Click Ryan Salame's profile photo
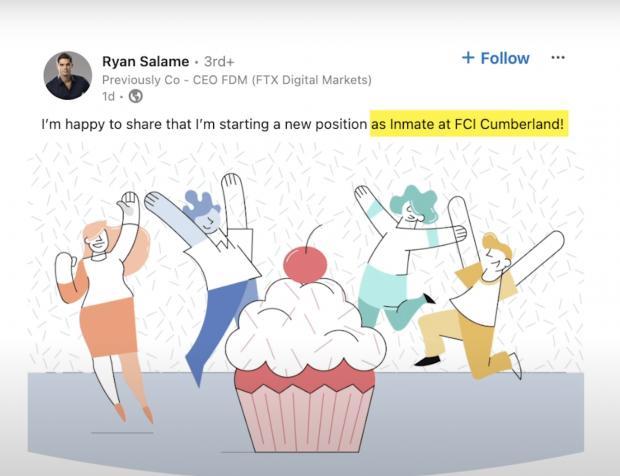Image resolution: width=620 pixels, height=476 pixels. (68, 75)
